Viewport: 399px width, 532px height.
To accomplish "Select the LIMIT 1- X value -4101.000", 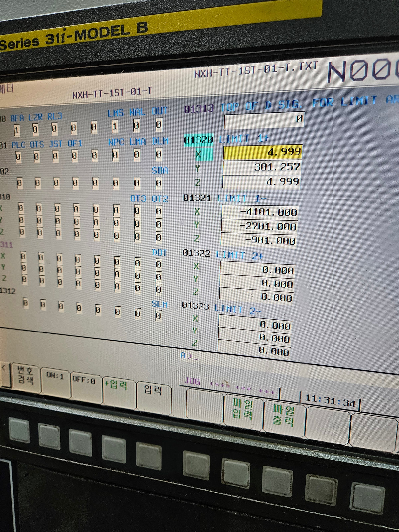I will pyautogui.click(x=260, y=212).
